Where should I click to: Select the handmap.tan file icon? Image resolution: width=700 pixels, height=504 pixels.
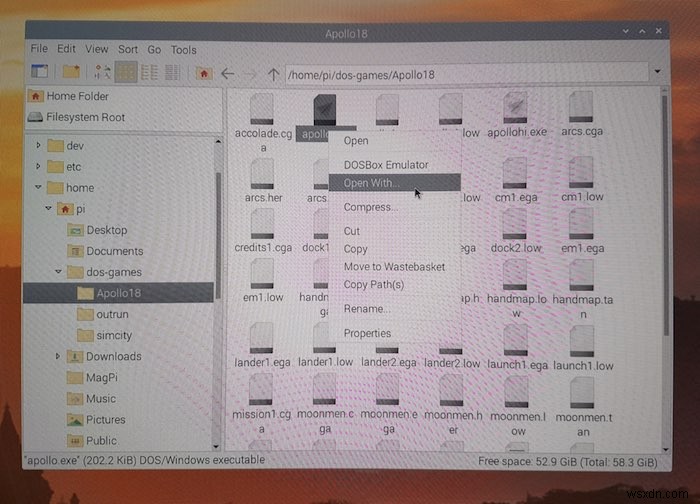pyautogui.click(x=582, y=275)
